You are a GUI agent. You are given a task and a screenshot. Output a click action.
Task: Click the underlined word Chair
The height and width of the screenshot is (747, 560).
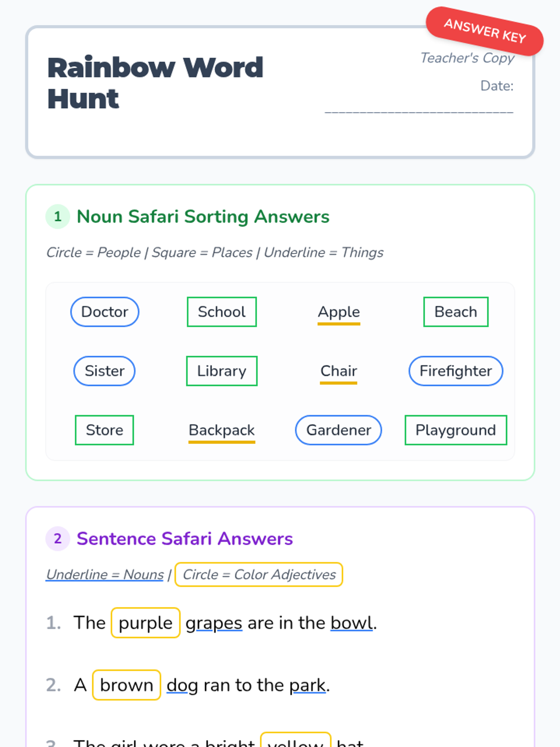(339, 372)
